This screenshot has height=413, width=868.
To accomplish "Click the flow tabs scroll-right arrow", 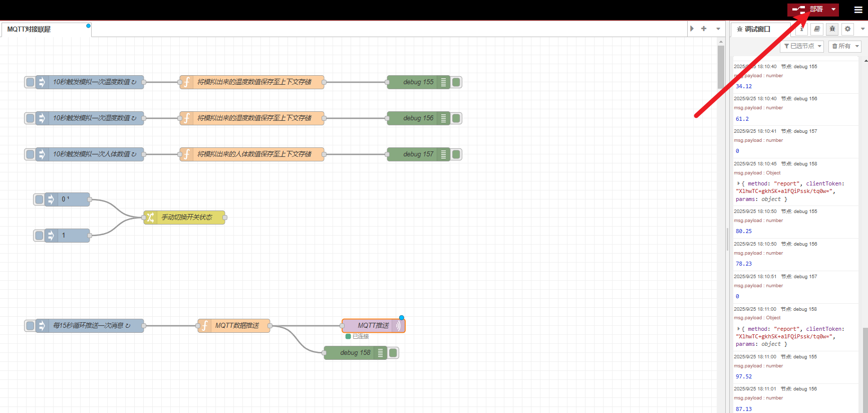I will pyautogui.click(x=692, y=29).
